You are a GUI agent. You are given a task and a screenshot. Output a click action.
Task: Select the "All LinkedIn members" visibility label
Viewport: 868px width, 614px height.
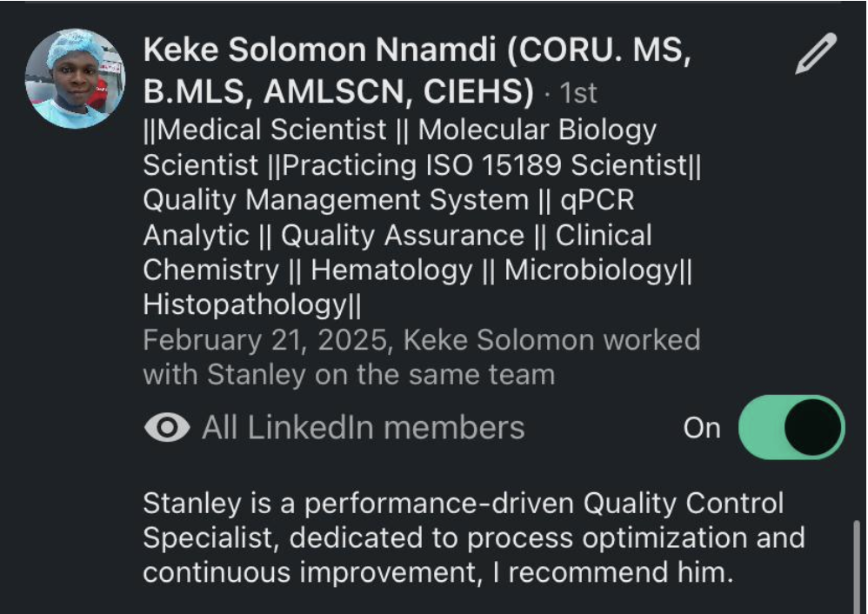tap(364, 428)
